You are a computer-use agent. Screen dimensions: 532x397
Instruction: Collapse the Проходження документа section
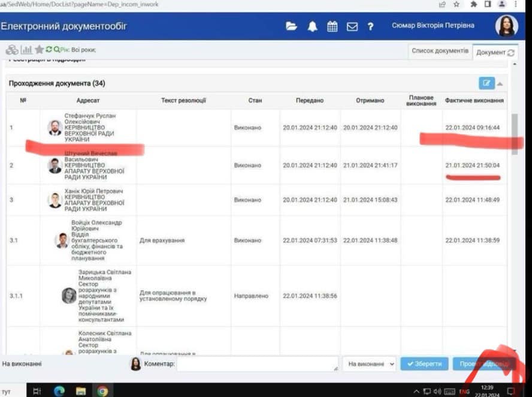500,83
